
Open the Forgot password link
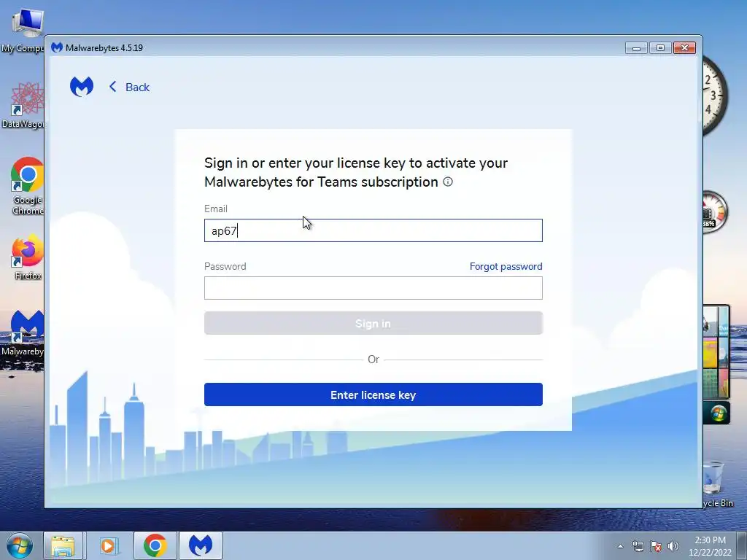coord(506,266)
